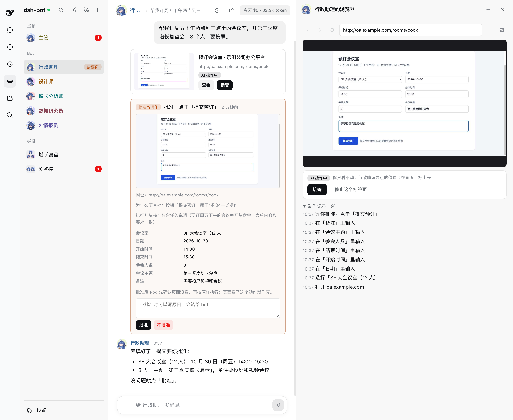The width and height of the screenshot is (513, 420).
Task: Click the black 批准 button
Action: pyautogui.click(x=144, y=325)
